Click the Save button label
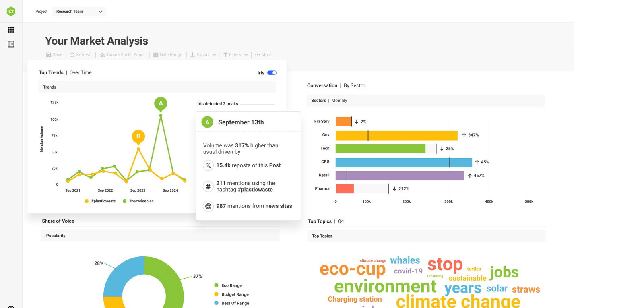Viewport: 644px width, 308px height. [x=58, y=55]
